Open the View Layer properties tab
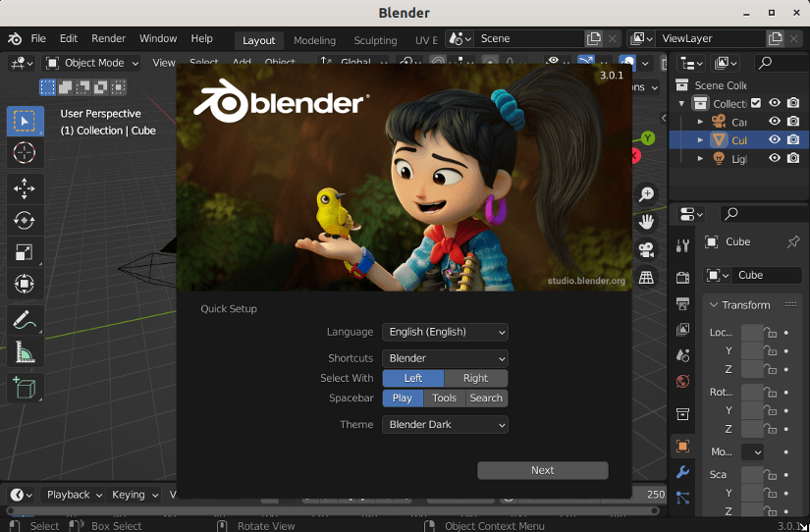This screenshot has width=810, height=532. (x=683, y=329)
